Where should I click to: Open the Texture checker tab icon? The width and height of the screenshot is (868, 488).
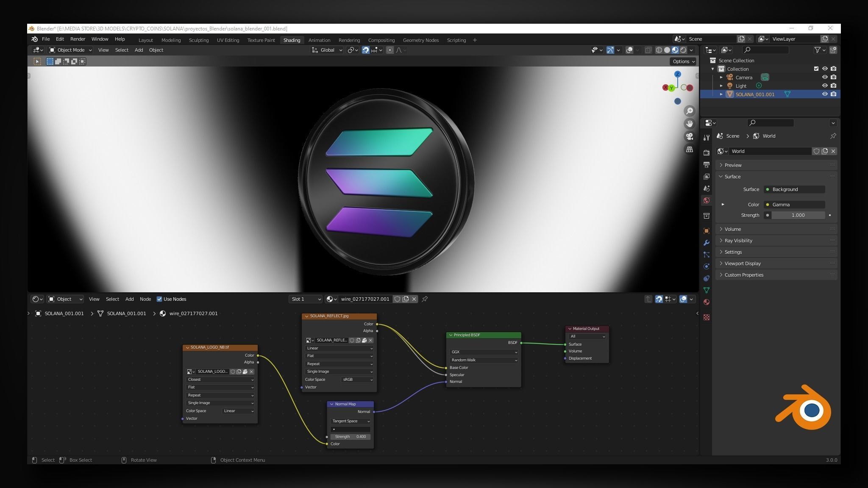[x=706, y=317]
